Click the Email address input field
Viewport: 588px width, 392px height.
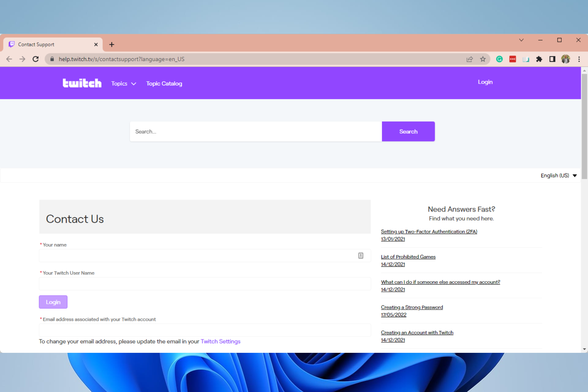coord(205,330)
